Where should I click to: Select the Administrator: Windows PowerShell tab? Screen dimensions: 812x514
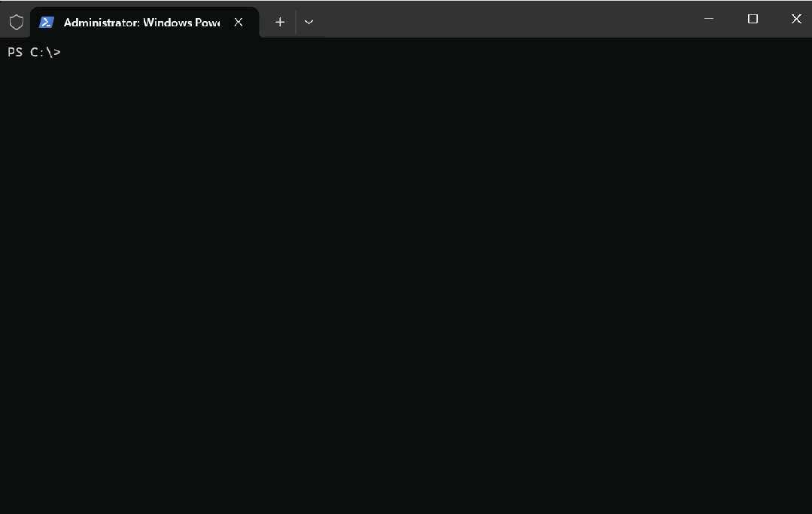(143, 23)
